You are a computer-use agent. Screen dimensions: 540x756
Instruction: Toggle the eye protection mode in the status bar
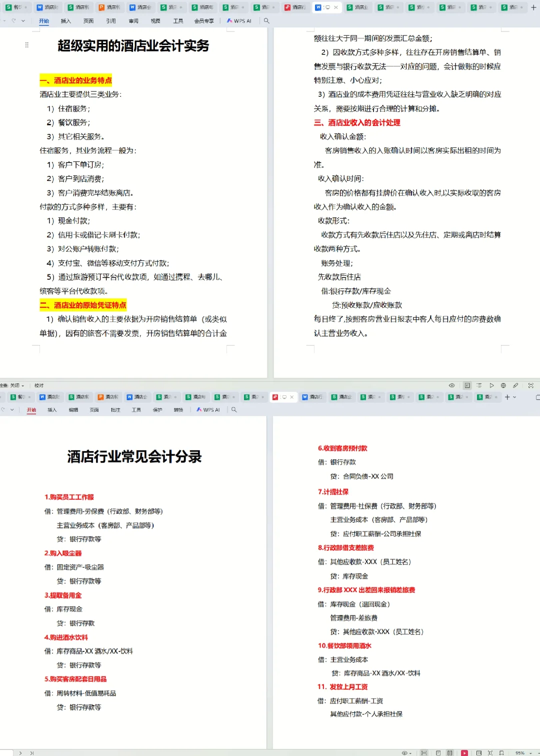[404, 753]
